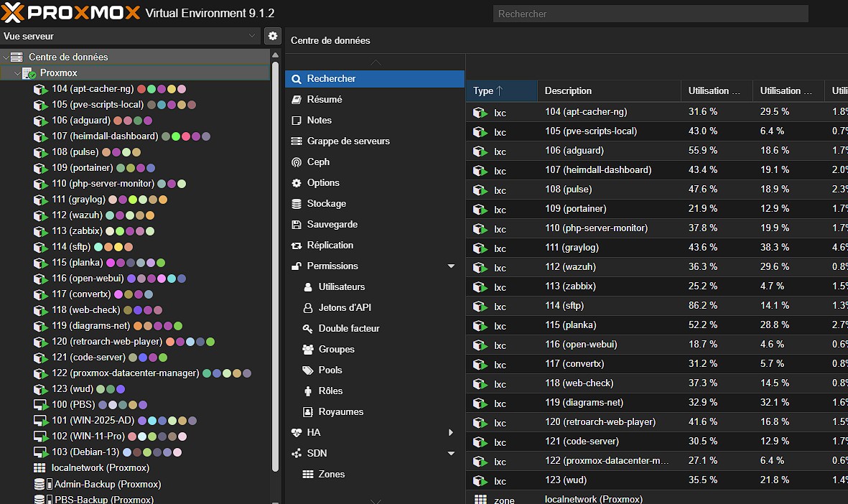Click the Ceph icon in the menu
The image size is (848, 504).
pyautogui.click(x=297, y=162)
